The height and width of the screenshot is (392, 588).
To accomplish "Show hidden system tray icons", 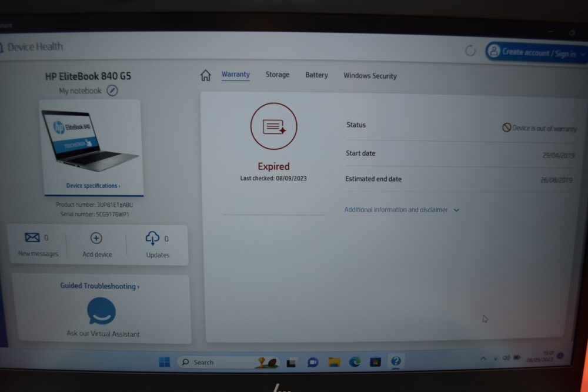I will point(483,359).
